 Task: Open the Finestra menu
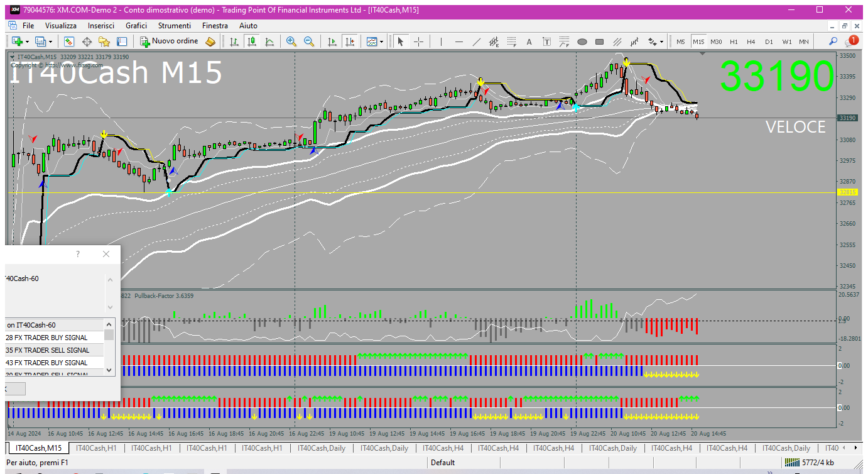click(215, 26)
